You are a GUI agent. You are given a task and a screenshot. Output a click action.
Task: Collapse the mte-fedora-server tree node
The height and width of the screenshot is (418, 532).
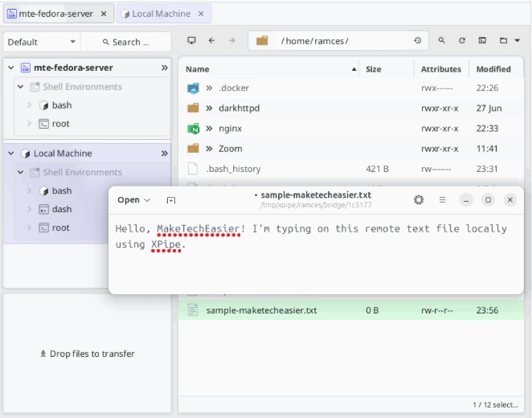click(11, 68)
